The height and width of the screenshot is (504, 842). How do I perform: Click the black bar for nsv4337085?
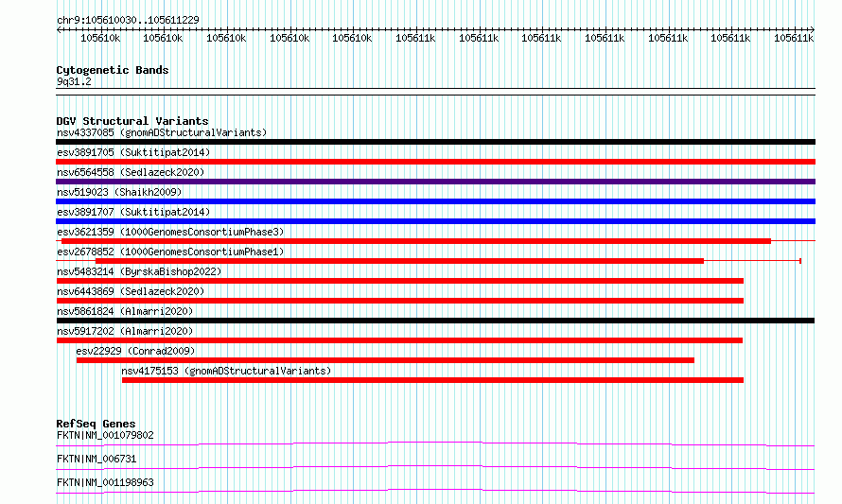[435, 142]
